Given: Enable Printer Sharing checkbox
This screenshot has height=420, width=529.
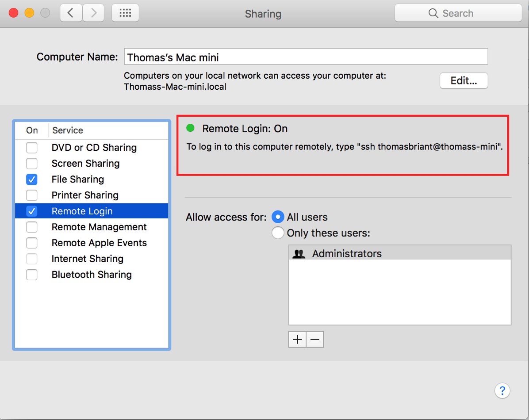Looking at the screenshot, I should point(32,195).
